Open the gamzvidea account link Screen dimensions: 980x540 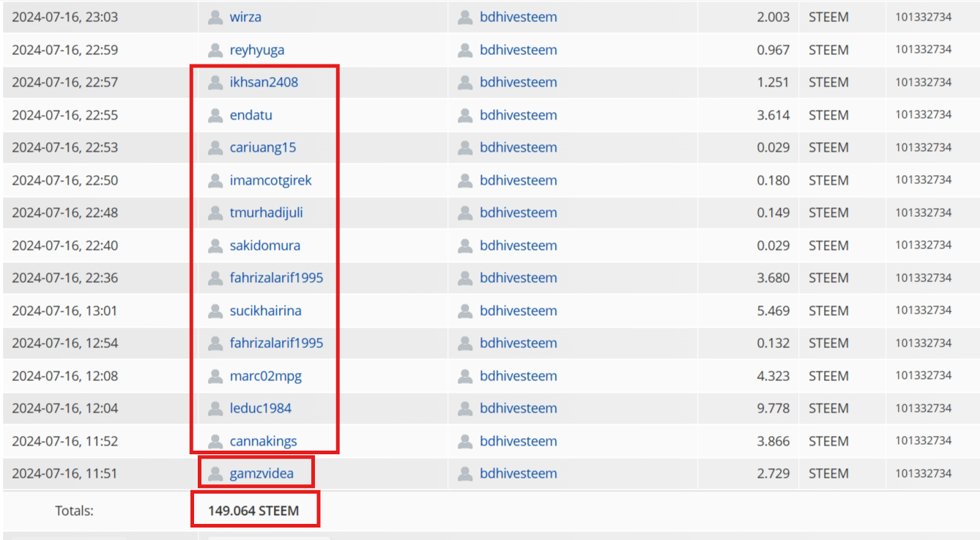261,473
